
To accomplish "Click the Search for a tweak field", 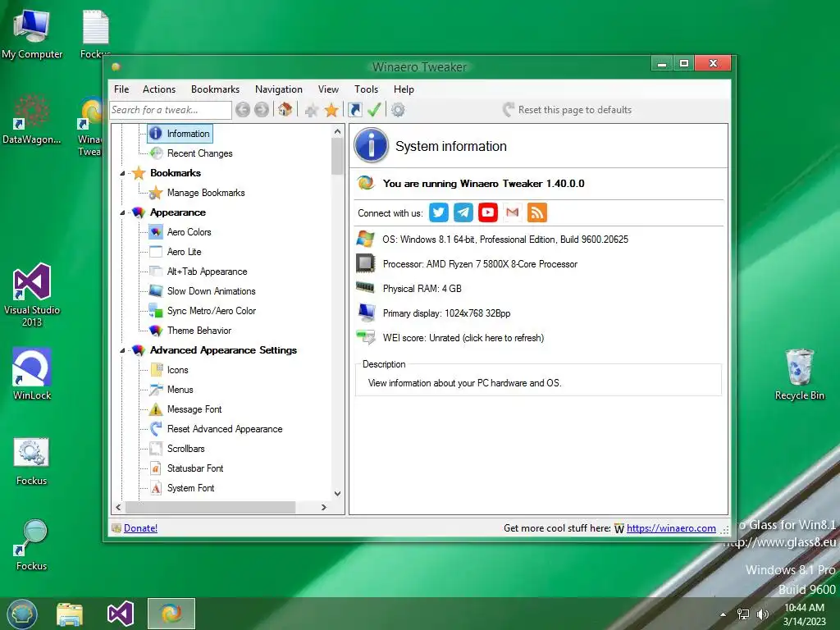I will click(171, 110).
